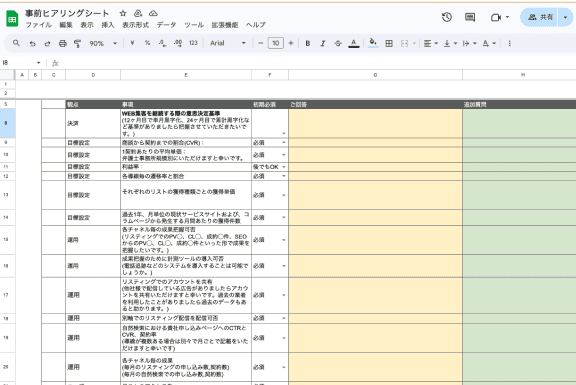This screenshot has width=576, height=385.
Task: Open version history clock icon
Action: coord(447,17)
